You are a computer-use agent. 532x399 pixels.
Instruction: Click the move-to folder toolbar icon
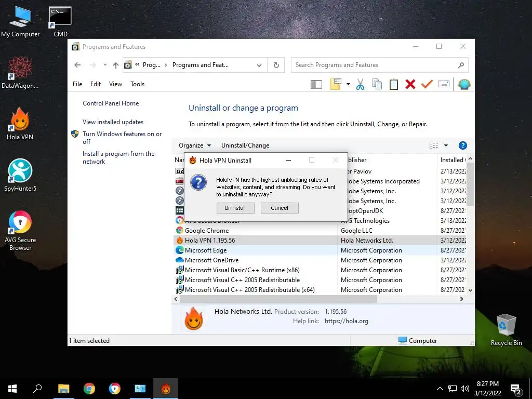[336, 84]
